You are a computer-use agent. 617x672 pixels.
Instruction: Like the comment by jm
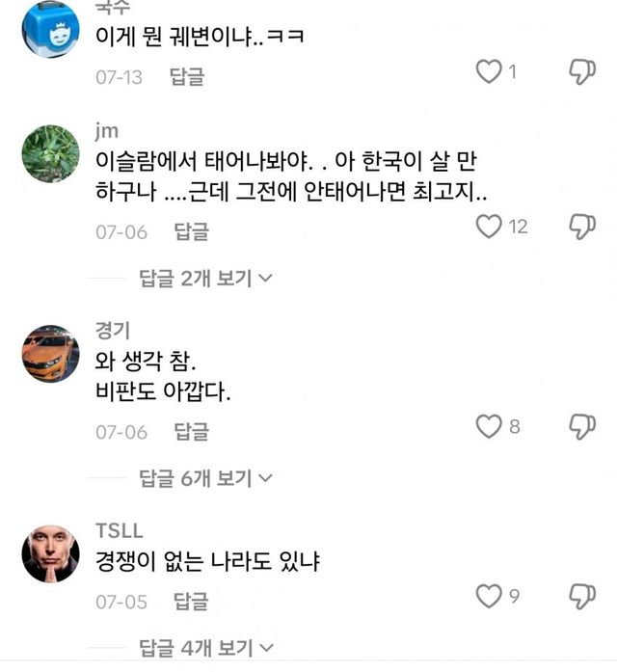pos(490,227)
